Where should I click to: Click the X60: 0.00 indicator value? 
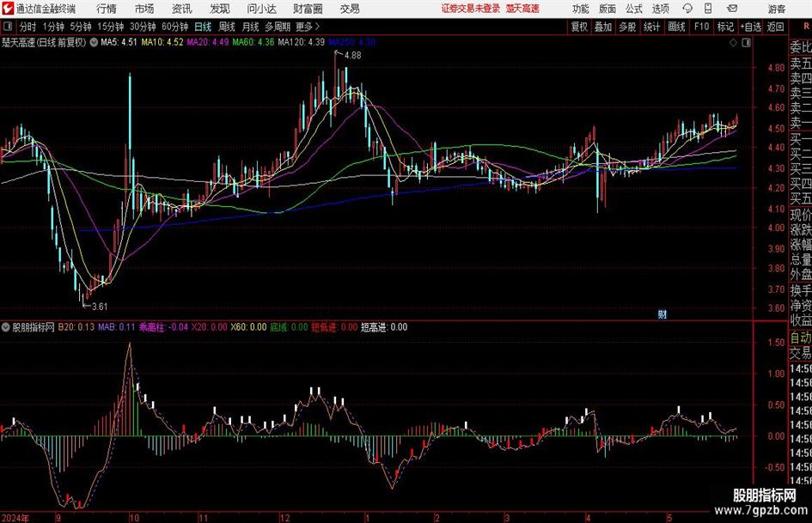click(248, 327)
